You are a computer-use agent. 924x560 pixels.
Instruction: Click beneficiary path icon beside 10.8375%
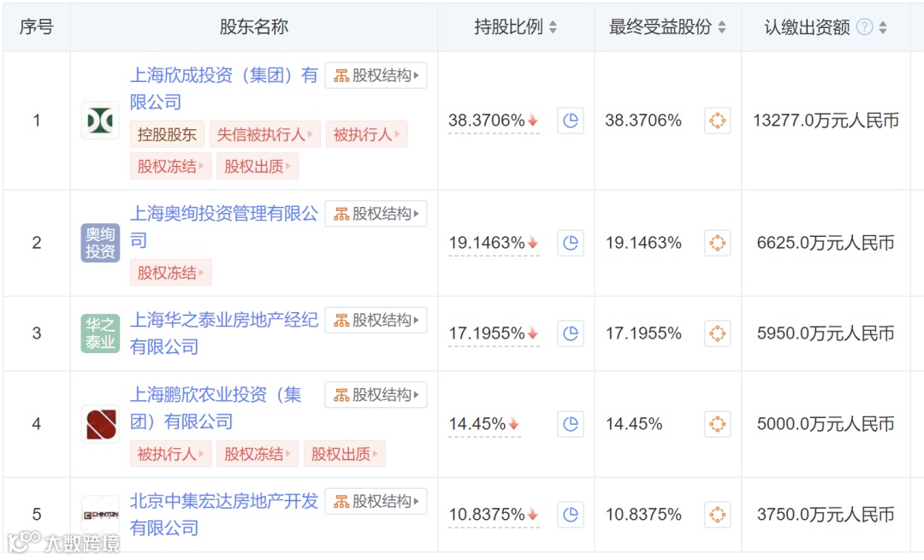pos(717,515)
